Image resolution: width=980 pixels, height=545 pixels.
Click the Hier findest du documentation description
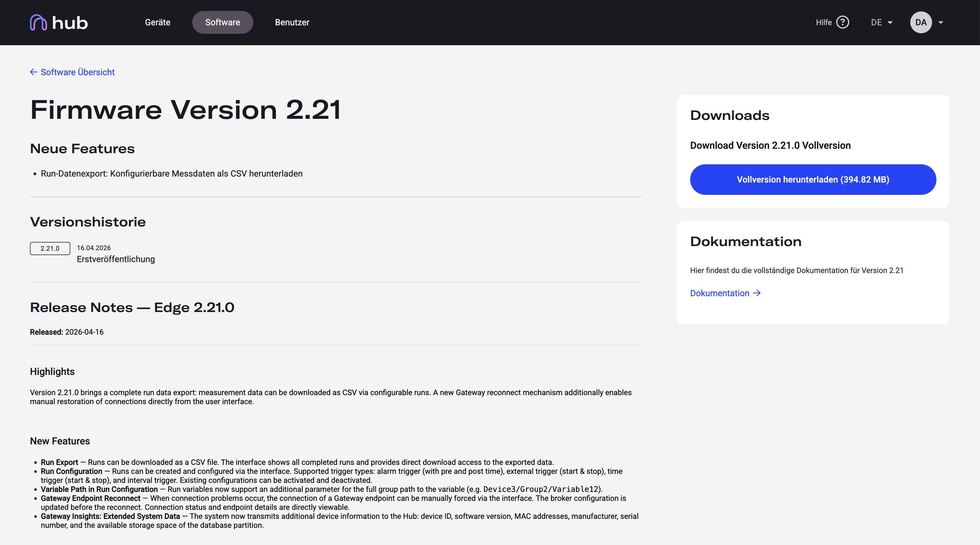[x=797, y=270]
